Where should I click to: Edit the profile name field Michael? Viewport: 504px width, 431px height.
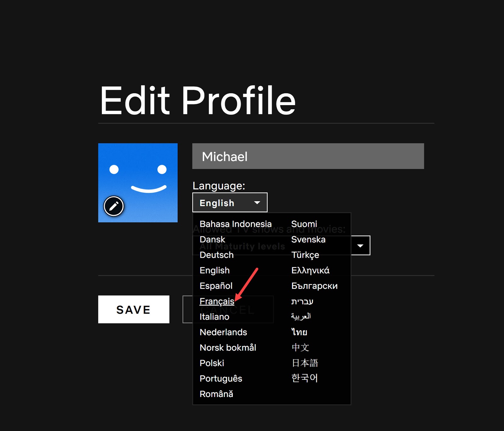click(x=308, y=156)
